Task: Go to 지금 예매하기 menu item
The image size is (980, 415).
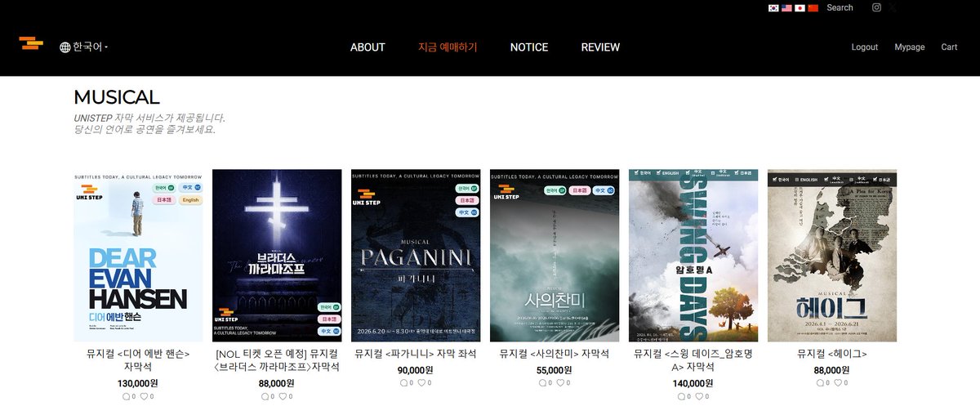Action: pyautogui.click(x=448, y=47)
